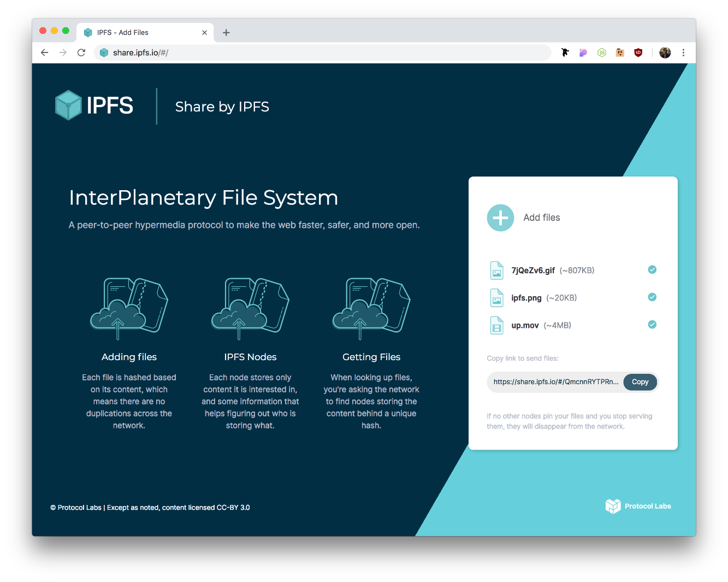728x582 pixels.
Task: Click the Protocol Labs text link
Action: pos(648,506)
